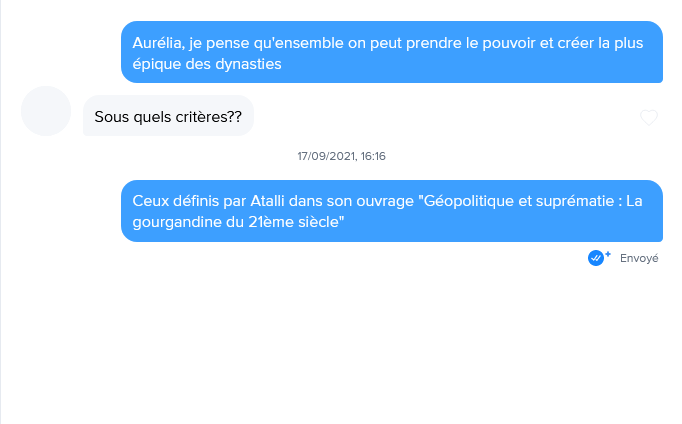Click the small plus sparkle beside read receipt

point(608,254)
